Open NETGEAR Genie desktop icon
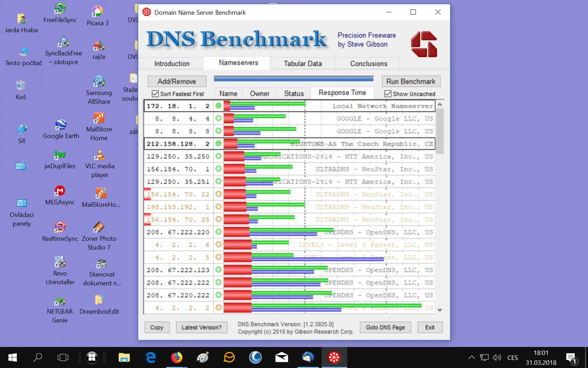Image resolution: width=588 pixels, height=368 pixels. pyautogui.click(x=60, y=310)
